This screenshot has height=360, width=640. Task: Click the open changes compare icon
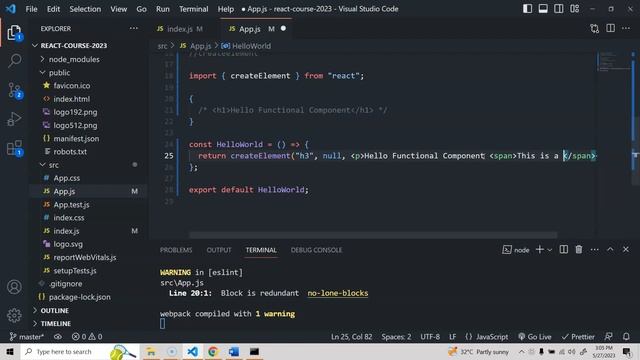point(595,29)
